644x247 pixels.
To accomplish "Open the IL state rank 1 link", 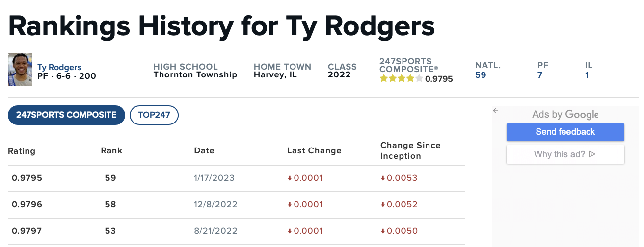I will point(587,75).
